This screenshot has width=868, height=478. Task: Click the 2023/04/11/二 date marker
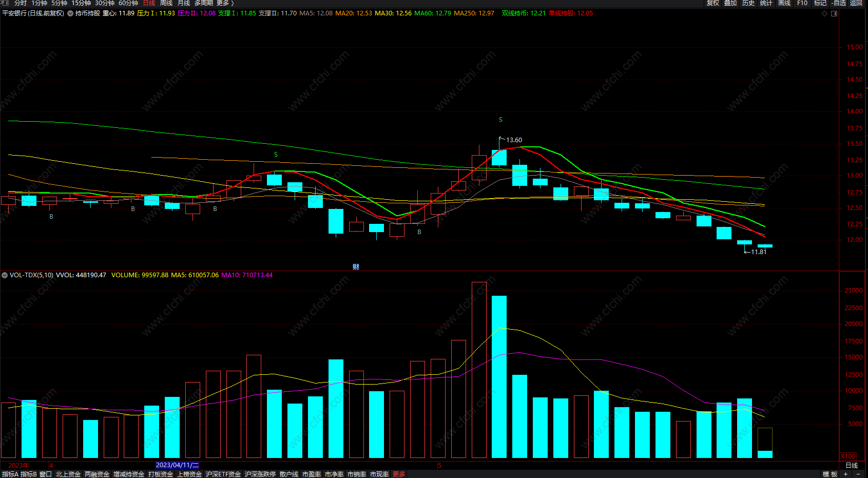pos(177,465)
